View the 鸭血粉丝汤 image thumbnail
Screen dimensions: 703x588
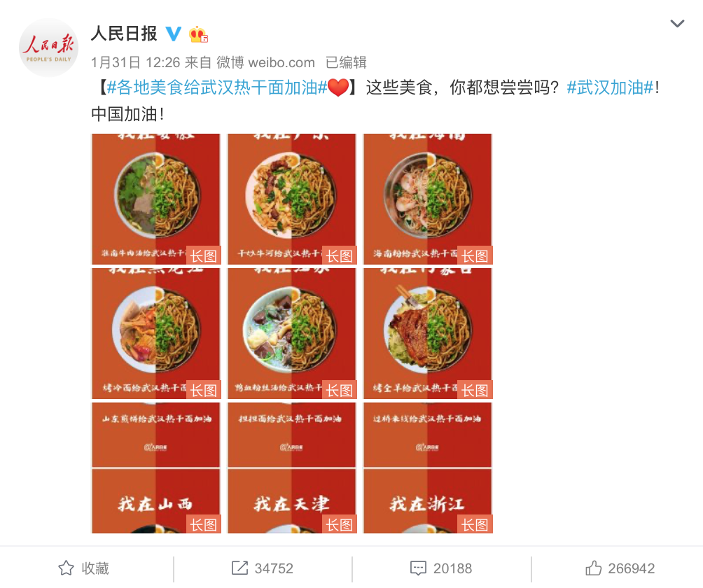292,333
